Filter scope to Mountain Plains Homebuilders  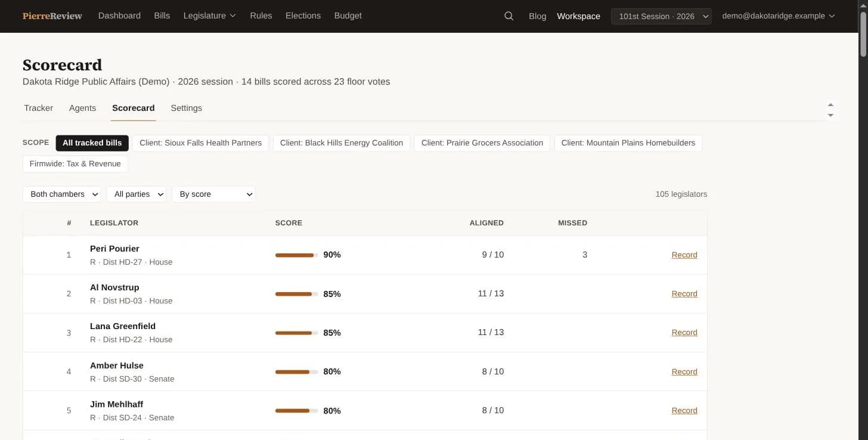(628, 143)
